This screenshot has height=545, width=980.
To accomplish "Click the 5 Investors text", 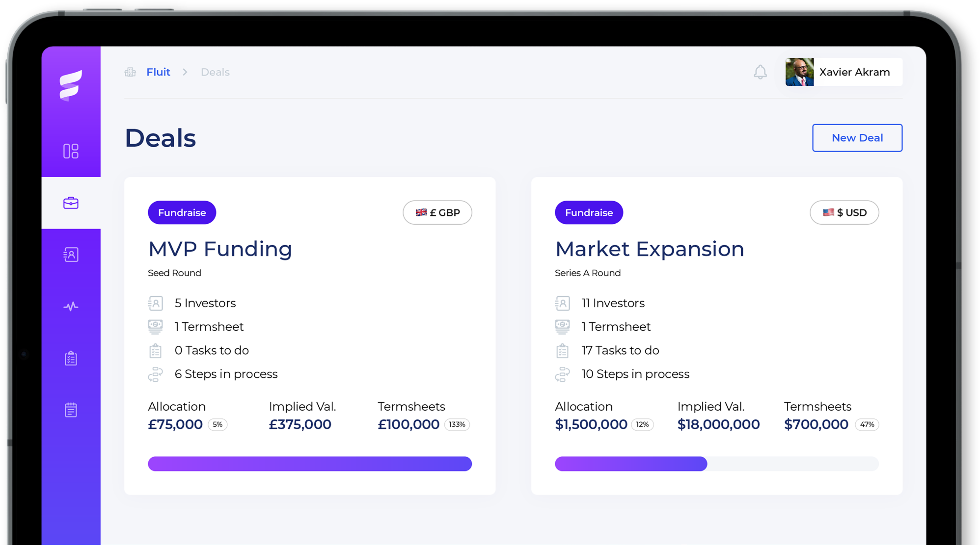I will (205, 303).
